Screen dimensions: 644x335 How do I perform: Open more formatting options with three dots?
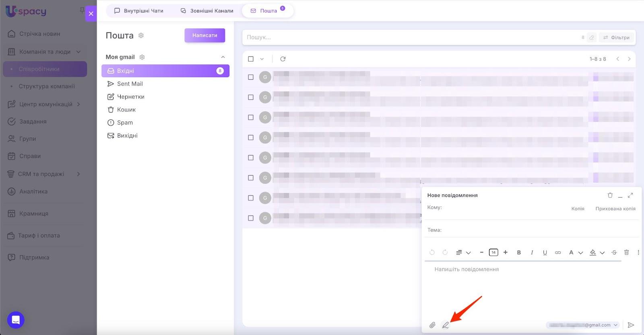[638, 253]
